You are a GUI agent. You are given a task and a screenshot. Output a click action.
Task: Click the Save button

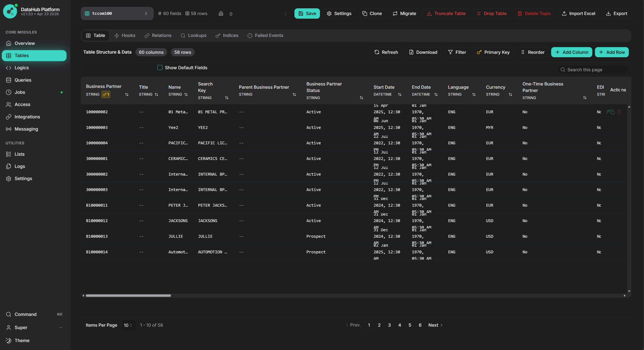pos(307,14)
